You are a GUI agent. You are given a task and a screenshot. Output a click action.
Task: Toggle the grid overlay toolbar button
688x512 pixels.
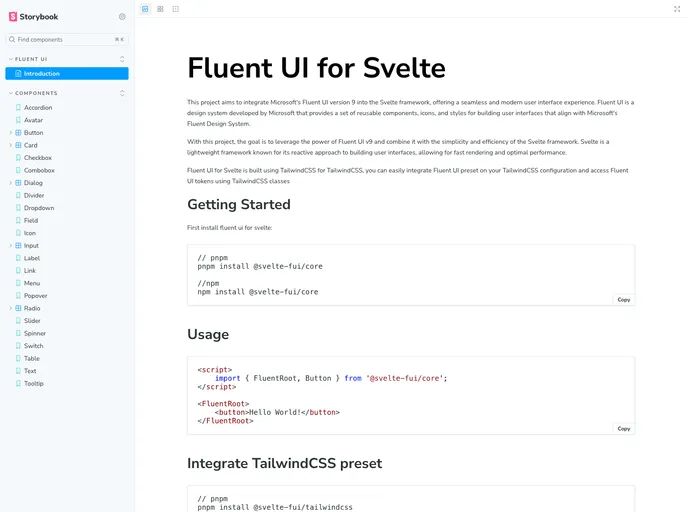pos(160,9)
